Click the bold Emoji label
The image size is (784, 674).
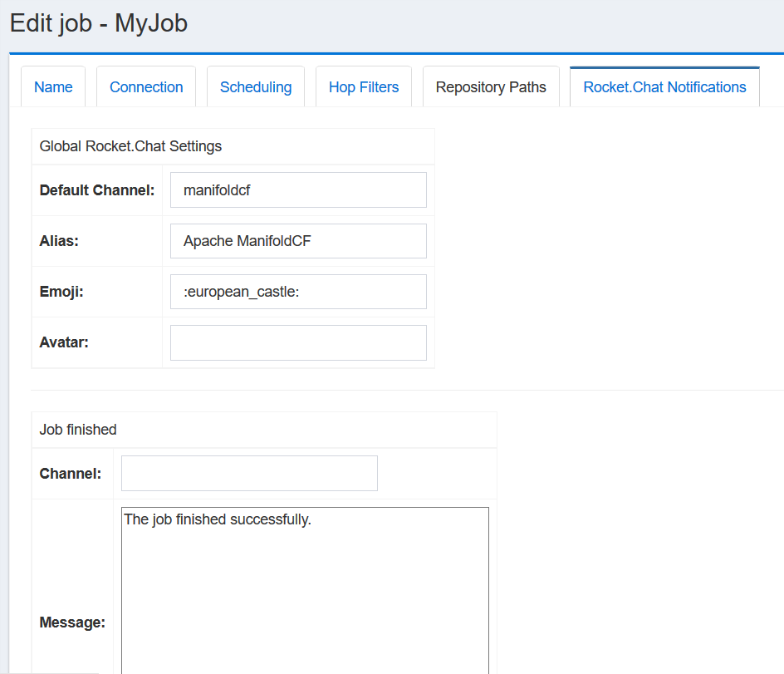(x=61, y=292)
